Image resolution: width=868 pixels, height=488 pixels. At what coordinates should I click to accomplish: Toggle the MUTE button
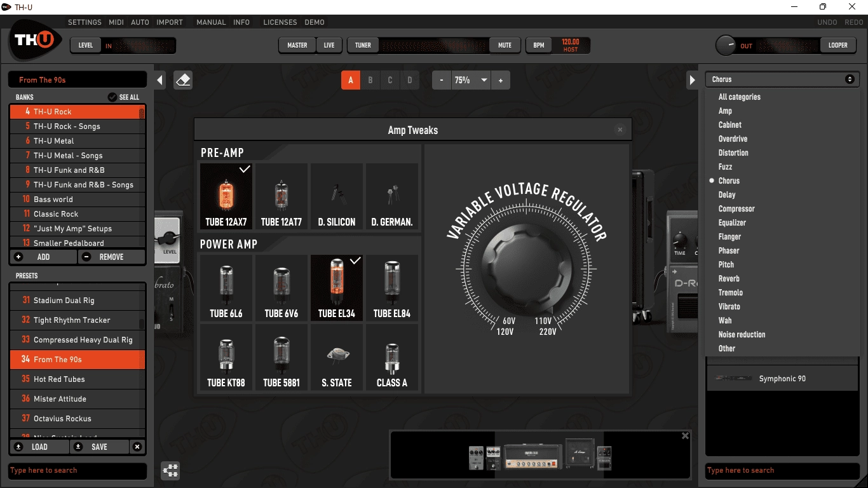505,45
